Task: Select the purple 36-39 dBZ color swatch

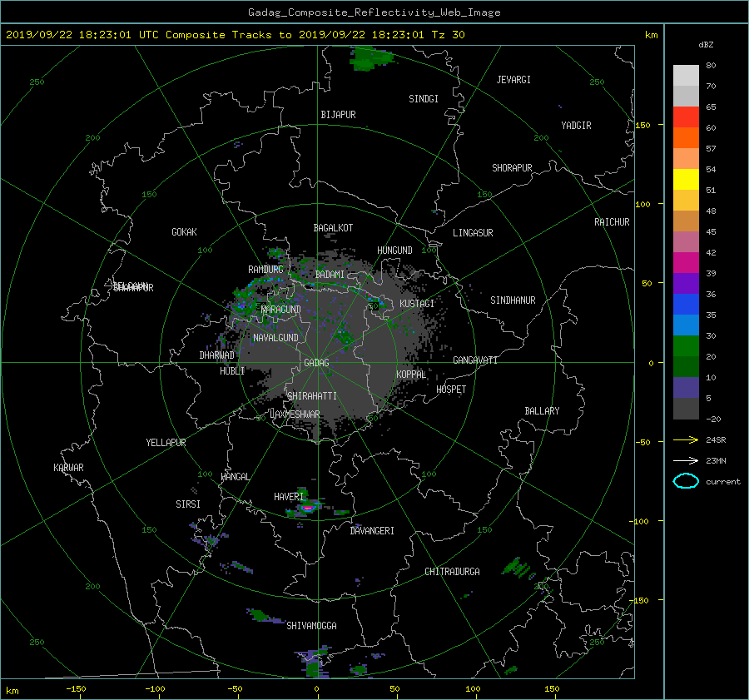Action: pyautogui.click(x=686, y=284)
